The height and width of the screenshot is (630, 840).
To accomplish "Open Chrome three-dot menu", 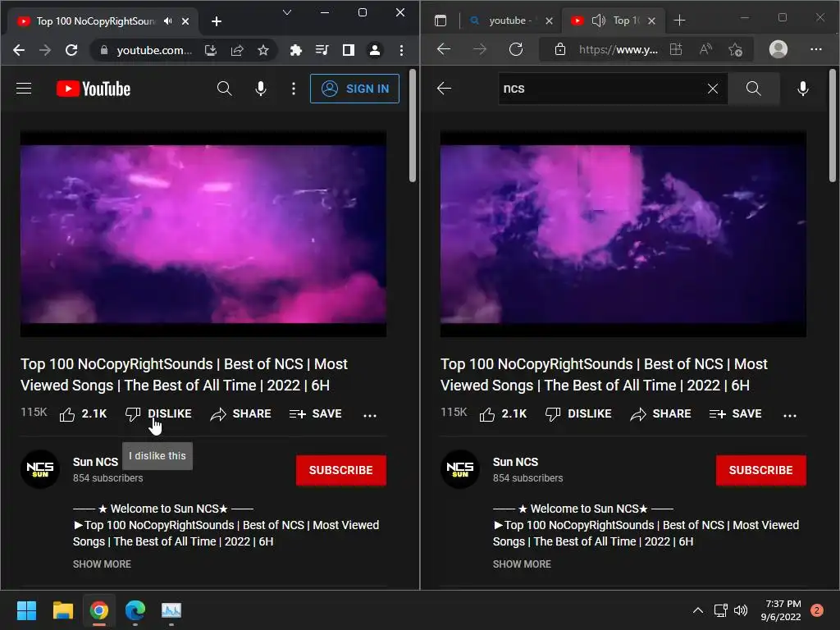I will pos(401,50).
